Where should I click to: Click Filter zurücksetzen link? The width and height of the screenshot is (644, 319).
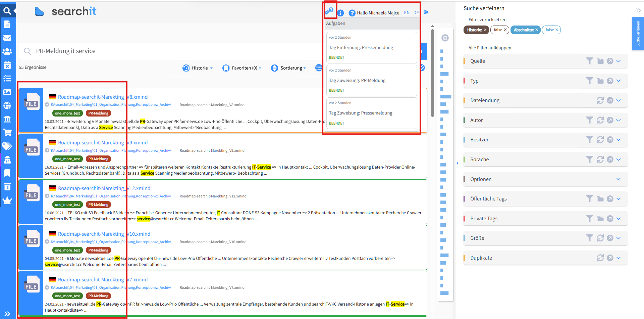487,20
